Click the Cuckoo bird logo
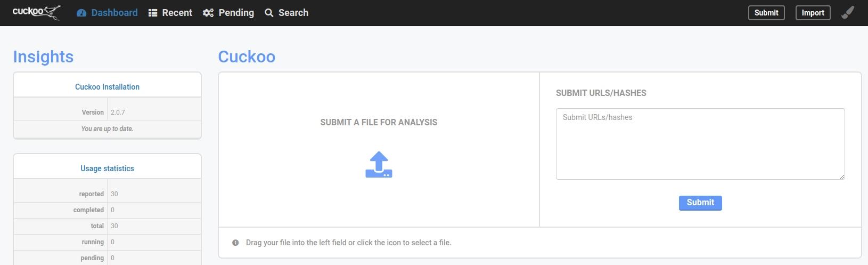This screenshot has width=868, height=265. (x=36, y=12)
